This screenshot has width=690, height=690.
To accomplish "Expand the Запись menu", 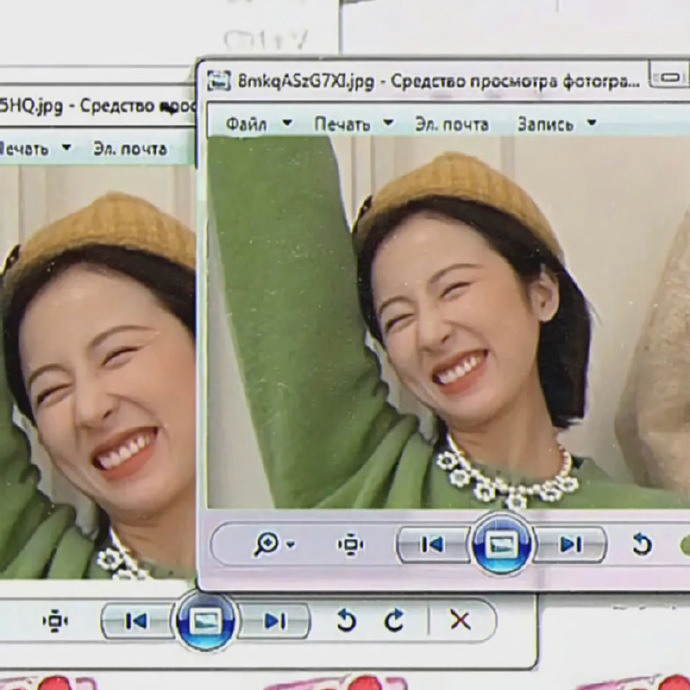I will (x=555, y=124).
